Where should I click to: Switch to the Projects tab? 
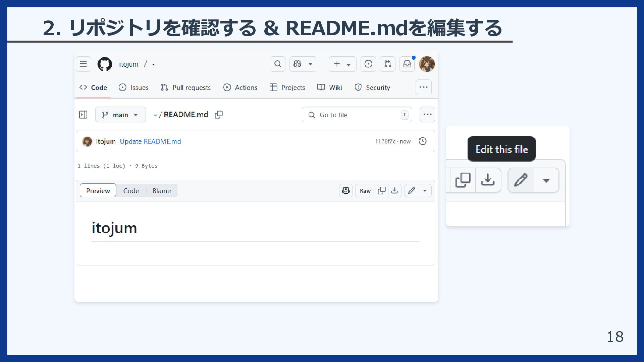coord(287,87)
